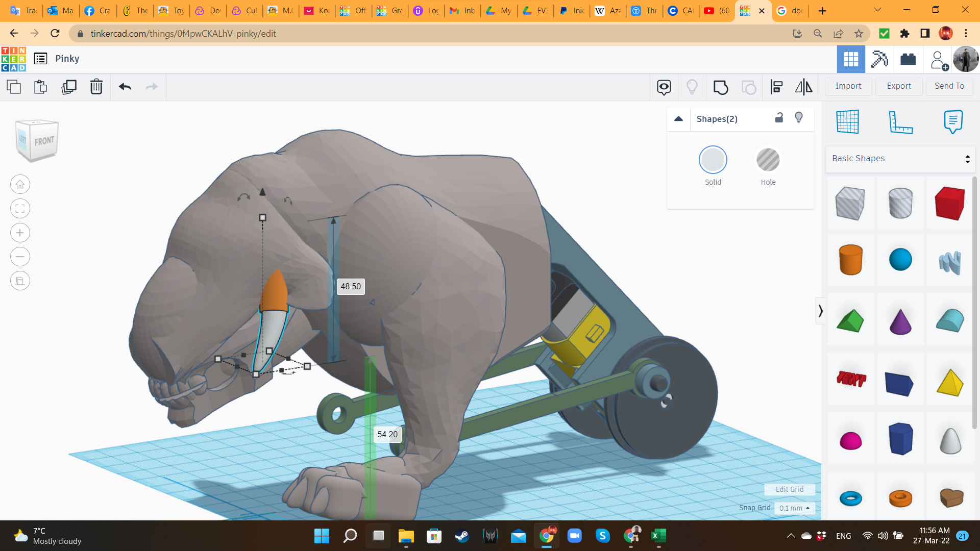Image resolution: width=980 pixels, height=551 pixels.
Task: Hide selected shapes with lightbulb
Action: coord(799,118)
